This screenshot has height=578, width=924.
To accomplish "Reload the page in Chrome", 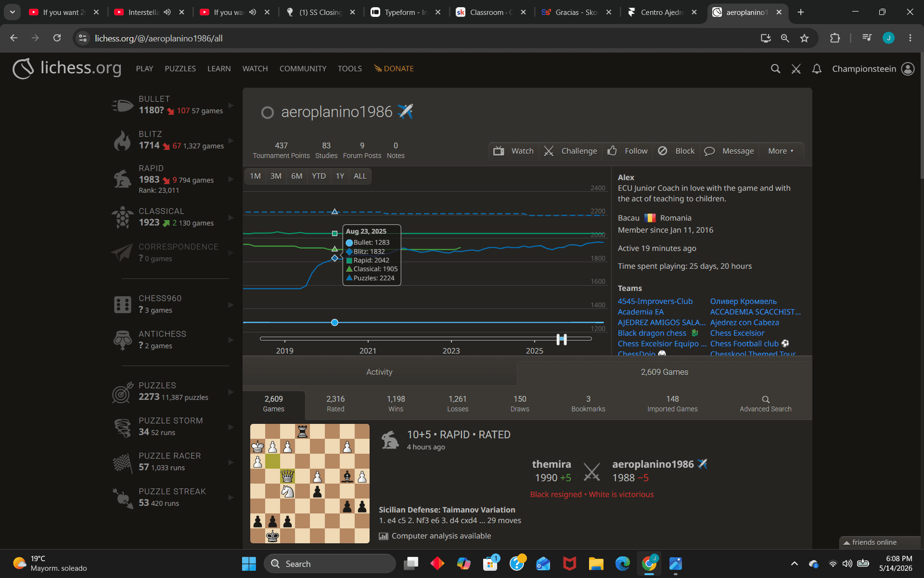I will pyautogui.click(x=57, y=38).
